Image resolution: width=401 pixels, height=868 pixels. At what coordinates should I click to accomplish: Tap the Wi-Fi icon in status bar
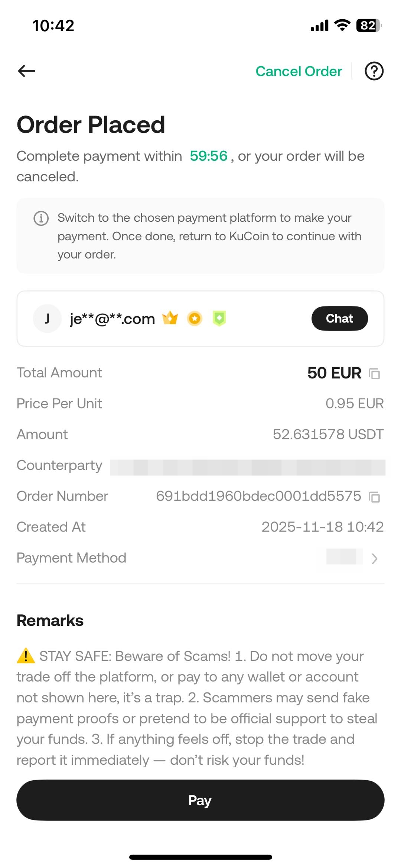(x=342, y=25)
